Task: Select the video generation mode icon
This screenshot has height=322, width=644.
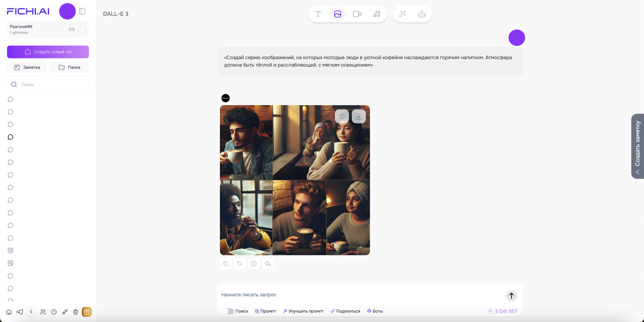Action: point(357,14)
